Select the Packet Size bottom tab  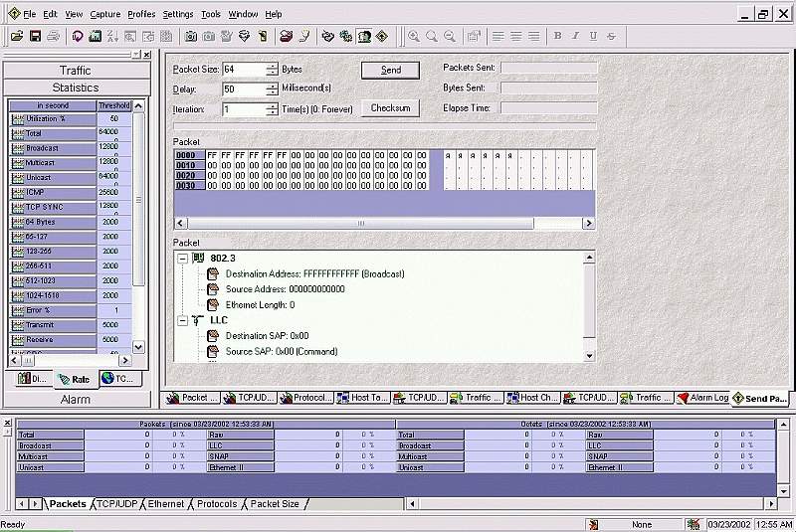coord(275,504)
